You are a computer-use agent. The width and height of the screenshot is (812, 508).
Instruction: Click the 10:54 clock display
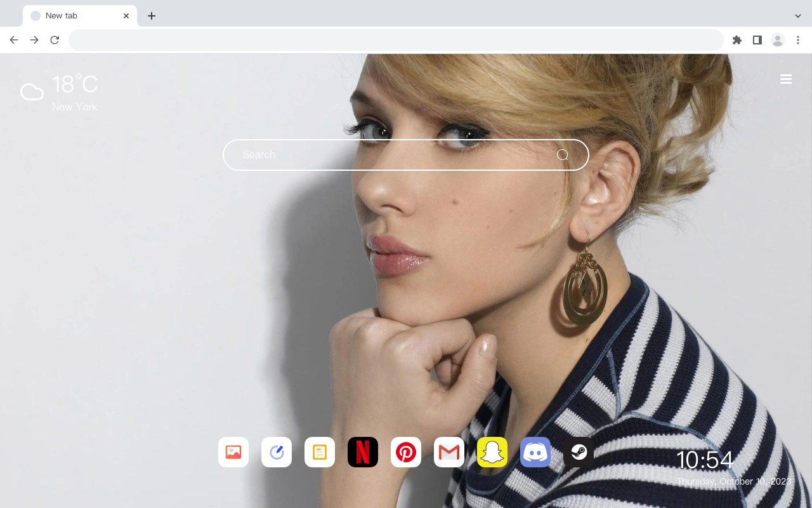[x=705, y=460]
